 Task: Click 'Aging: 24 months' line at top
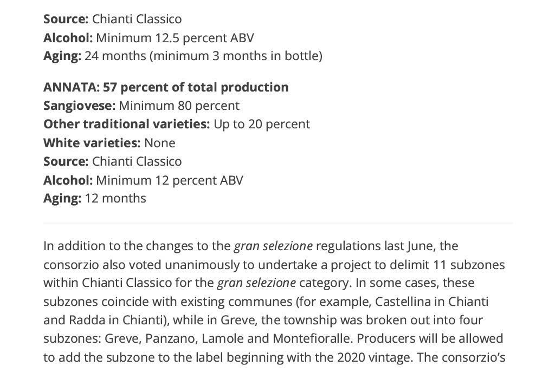183,56
